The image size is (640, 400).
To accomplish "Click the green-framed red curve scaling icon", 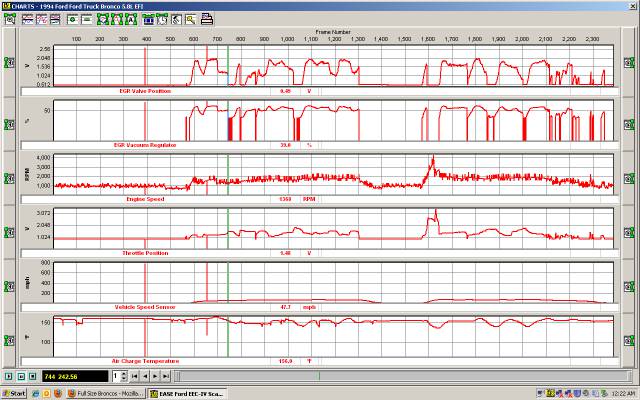I will 117,19.
